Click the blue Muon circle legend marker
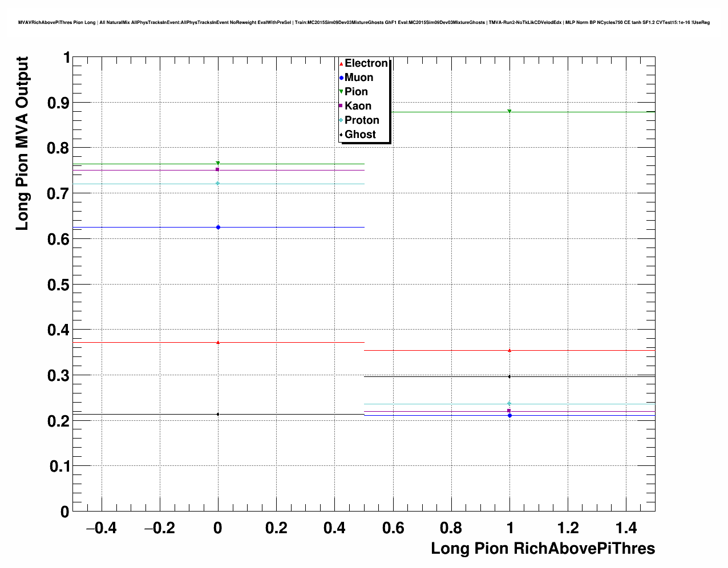This screenshot has height=568, width=728. coord(341,78)
